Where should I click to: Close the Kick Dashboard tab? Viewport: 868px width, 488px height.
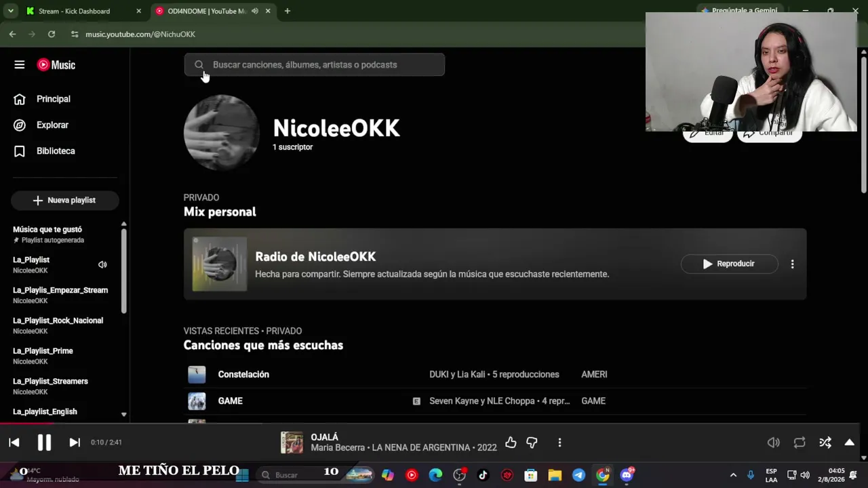[139, 11]
